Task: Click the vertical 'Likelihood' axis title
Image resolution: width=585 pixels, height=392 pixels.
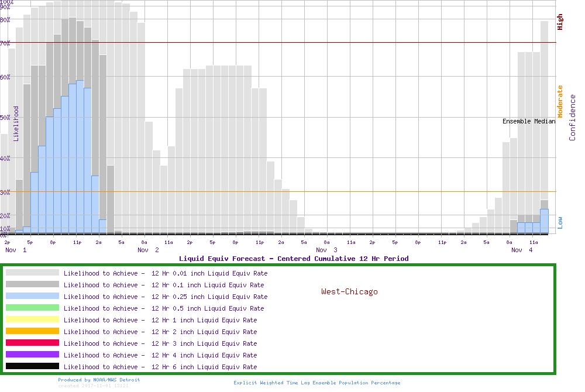Action: click(x=16, y=124)
